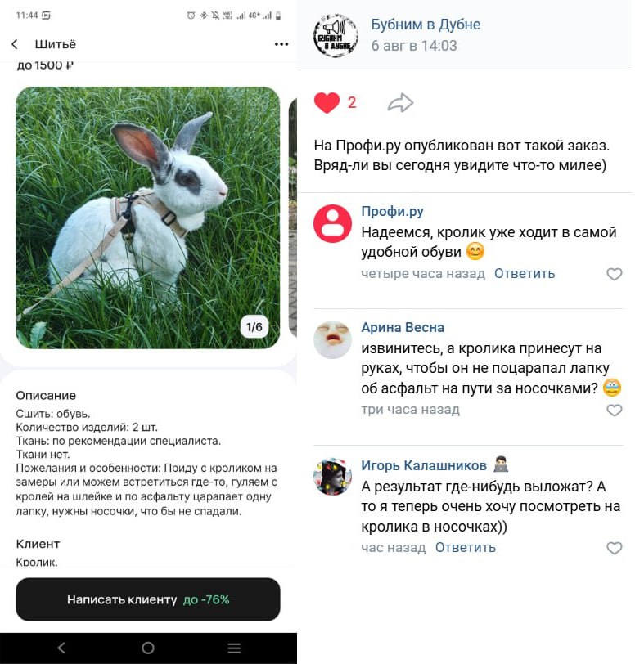
Task: Open Арина Весна's avatar
Action: click(332, 339)
